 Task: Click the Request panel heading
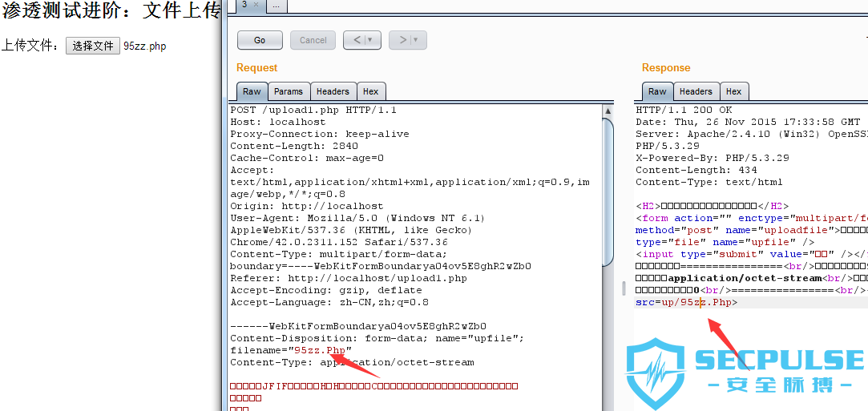(256, 68)
